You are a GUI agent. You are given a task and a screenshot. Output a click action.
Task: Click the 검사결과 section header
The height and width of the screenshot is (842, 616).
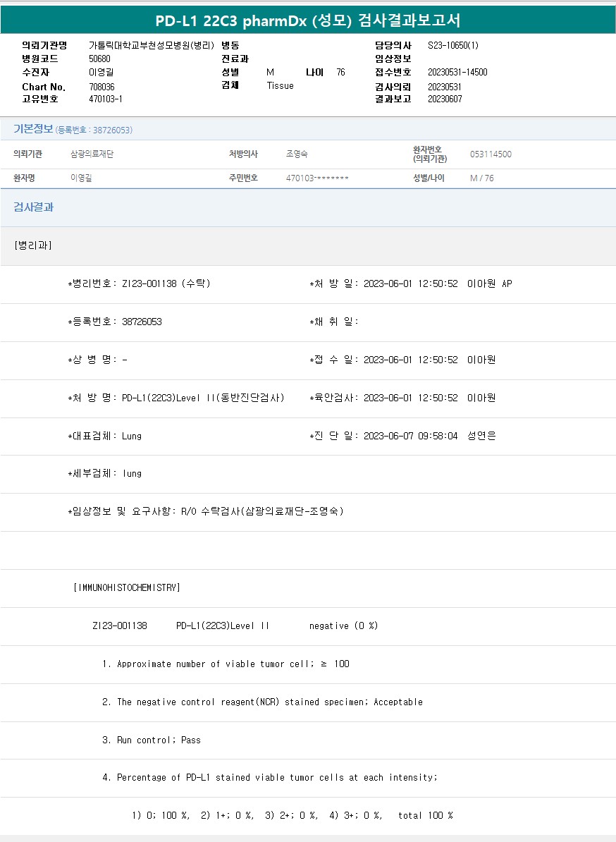[34, 207]
